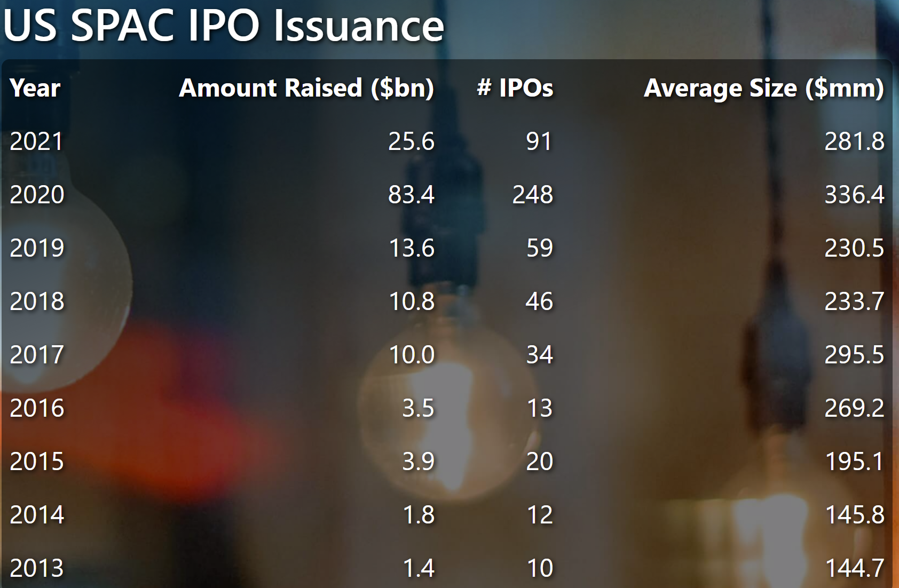Image resolution: width=899 pixels, height=588 pixels.
Task: Select the 269.2 average size cell
Action: tap(854, 408)
